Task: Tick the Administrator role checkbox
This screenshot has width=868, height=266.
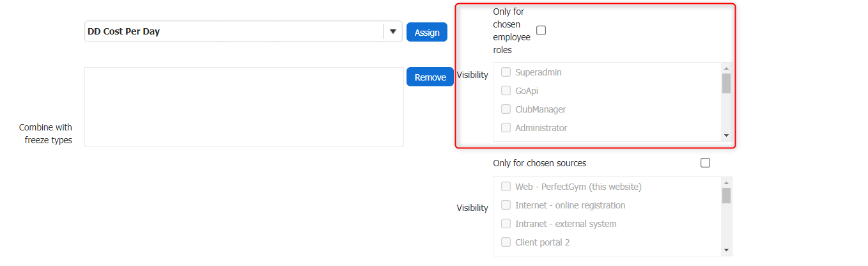Action: (x=506, y=128)
